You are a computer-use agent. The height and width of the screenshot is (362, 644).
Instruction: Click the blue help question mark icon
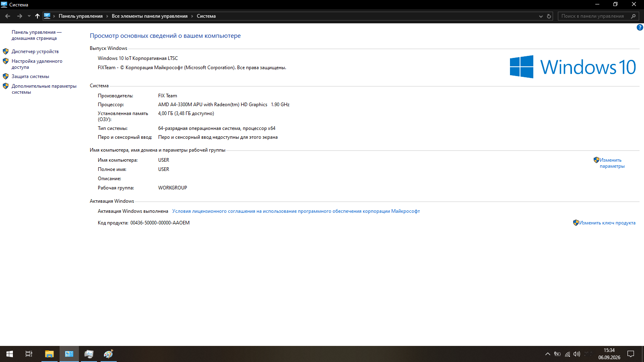(x=640, y=27)
